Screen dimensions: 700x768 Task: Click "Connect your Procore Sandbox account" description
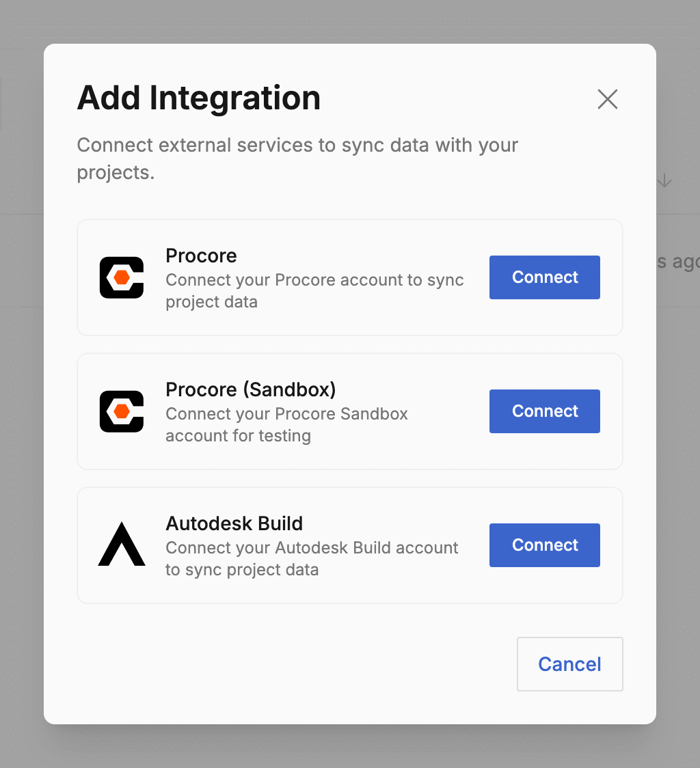point(286,424)
